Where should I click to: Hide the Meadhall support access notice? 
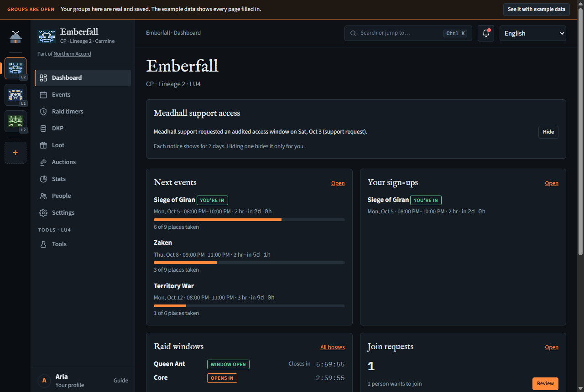click(x=548, y=132)
